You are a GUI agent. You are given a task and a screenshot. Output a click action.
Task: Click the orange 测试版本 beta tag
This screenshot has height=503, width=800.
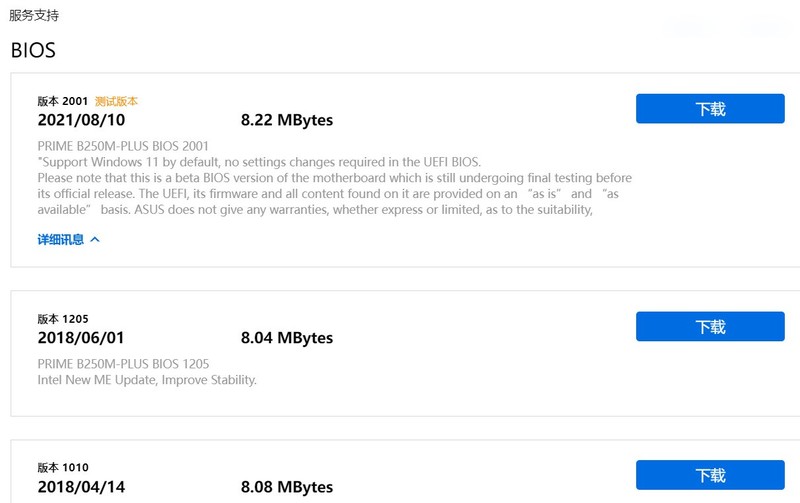tap(116, 101)
